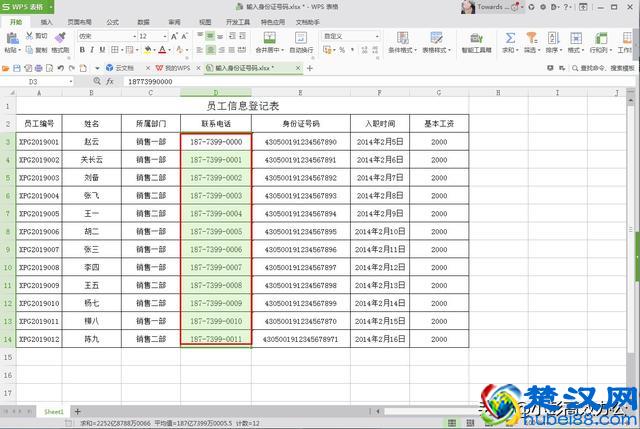Viewport: 640px width, 429px height.
Task: Open the font name dropdown
Action: coord(134,36)
